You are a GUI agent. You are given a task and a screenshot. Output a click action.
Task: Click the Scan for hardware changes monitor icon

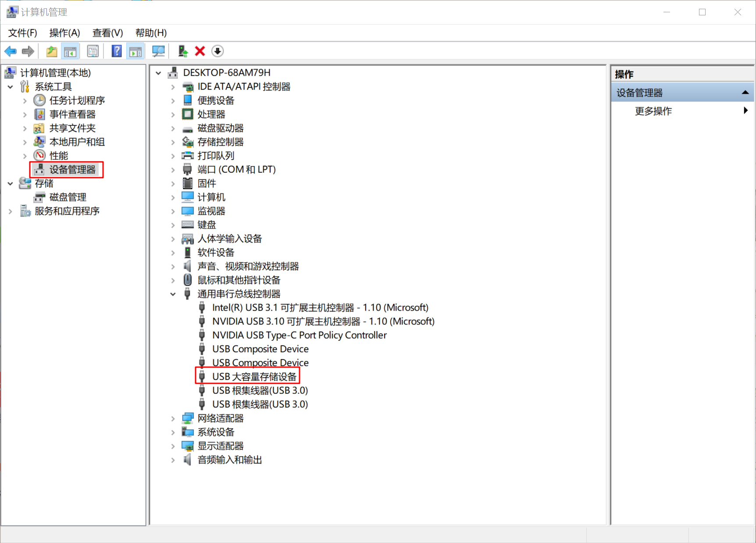point(158,51)
